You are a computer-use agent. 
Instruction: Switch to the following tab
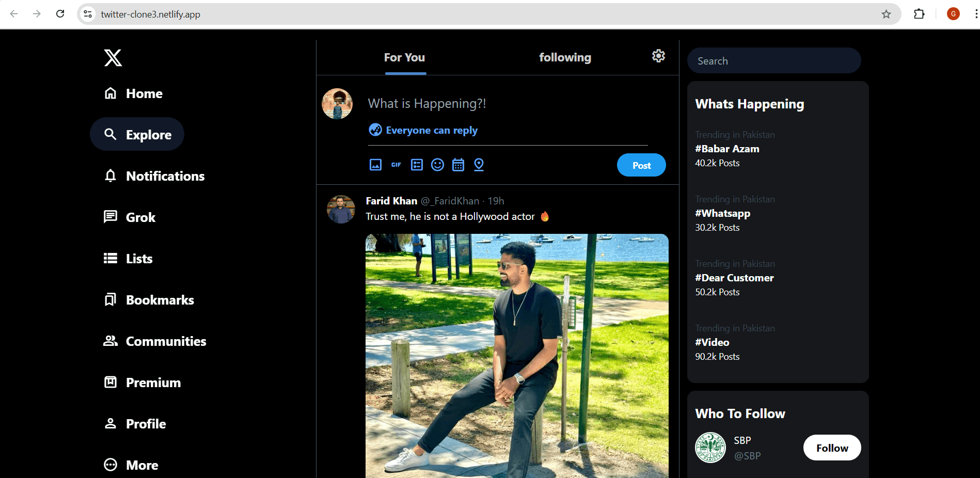[x=565, y=57]
